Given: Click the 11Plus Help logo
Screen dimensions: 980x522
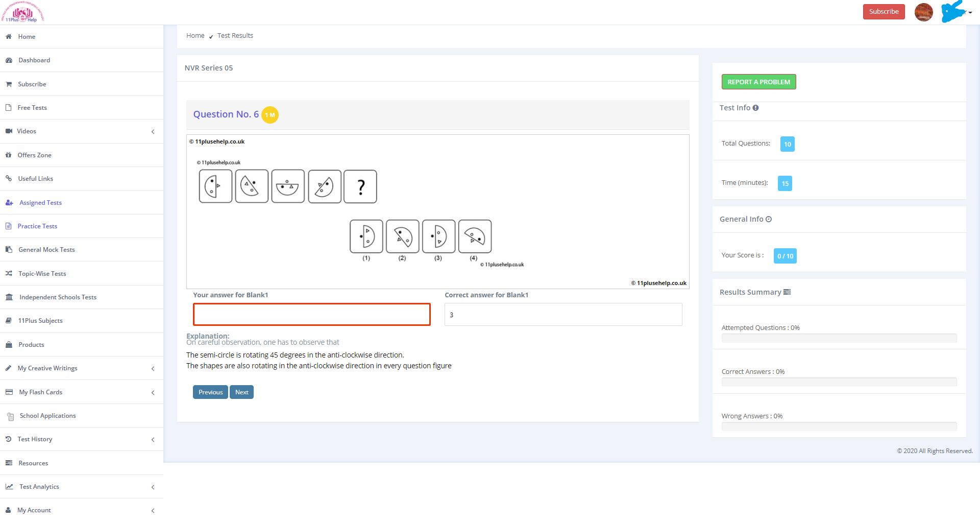Looking at the screenshot, I should click(x=22, y=12).
